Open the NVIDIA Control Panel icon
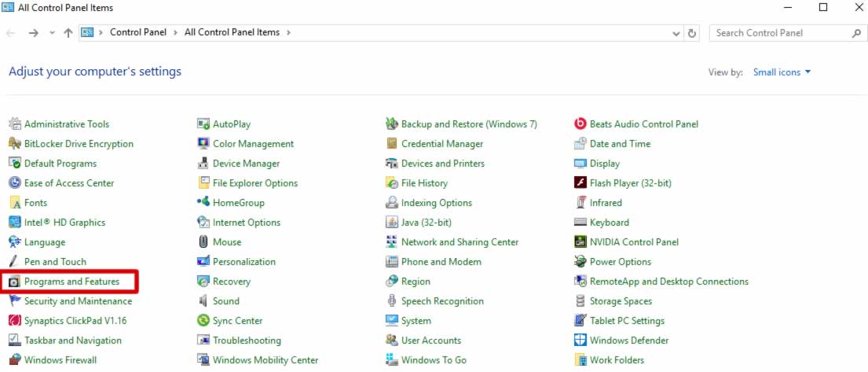This screenshot has width=868, height=372. click(x=580, y=242)
